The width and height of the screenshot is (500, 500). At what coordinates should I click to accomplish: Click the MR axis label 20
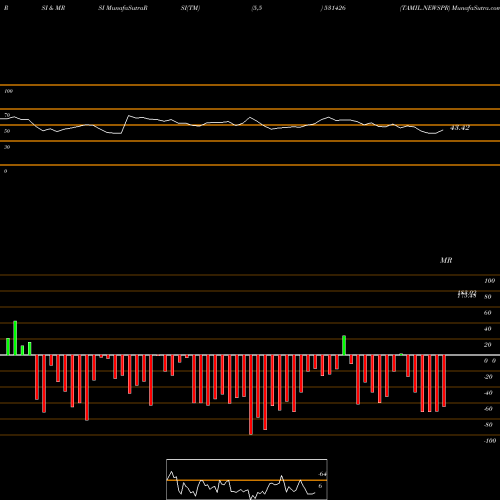pyautogui.click(x=488, y=345)
